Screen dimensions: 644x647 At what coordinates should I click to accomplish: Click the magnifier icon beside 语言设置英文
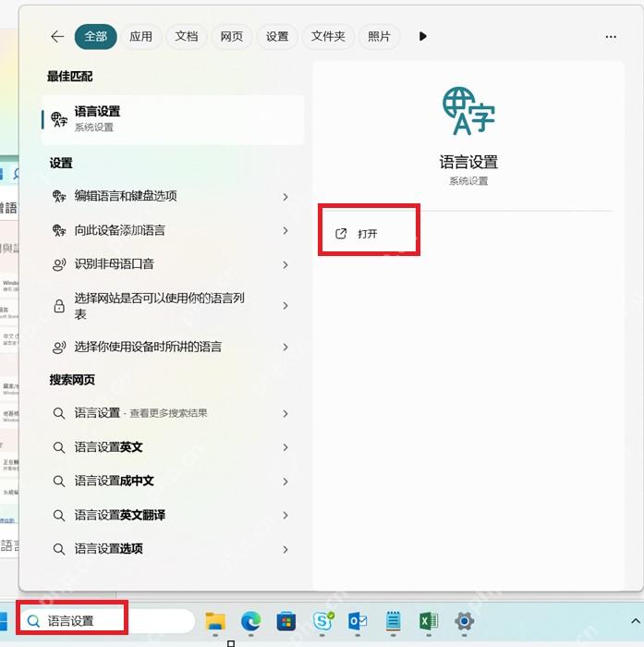(x=59, y=447)
